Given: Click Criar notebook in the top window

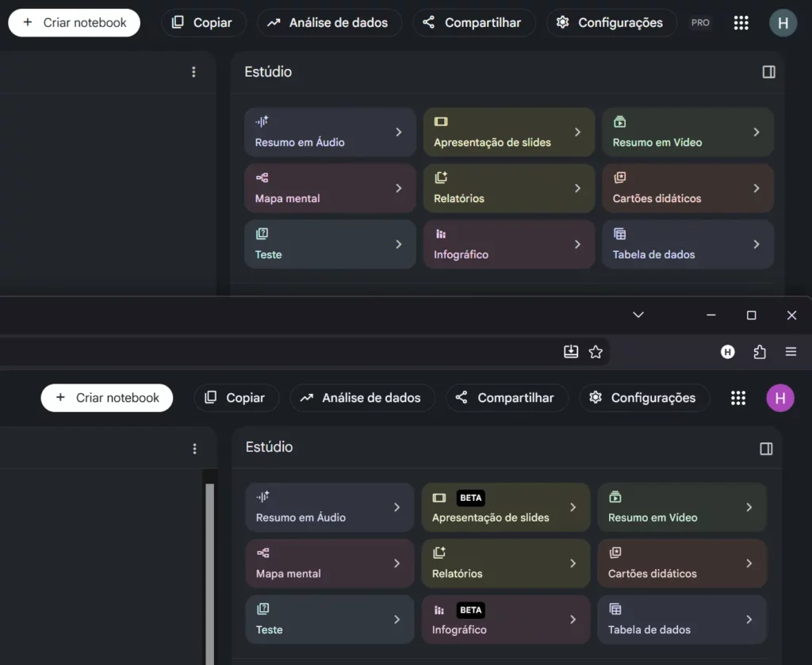Looking at the screenshot, I should click(74, 23).
